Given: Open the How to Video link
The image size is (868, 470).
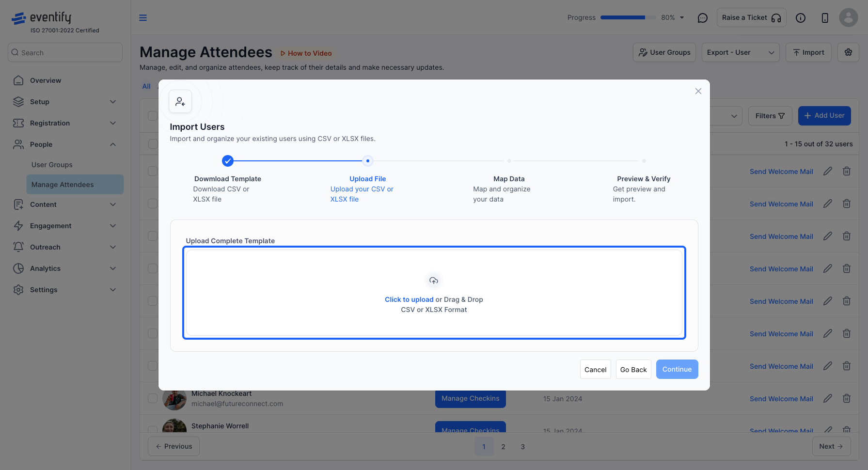Looking at the screenshot, I should coord(306,53).
